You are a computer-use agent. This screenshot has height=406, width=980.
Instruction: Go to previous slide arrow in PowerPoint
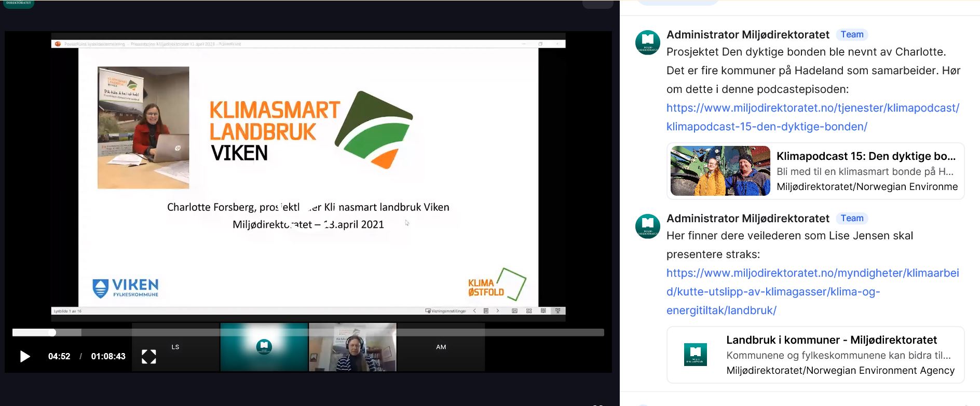tap(474, 311)
